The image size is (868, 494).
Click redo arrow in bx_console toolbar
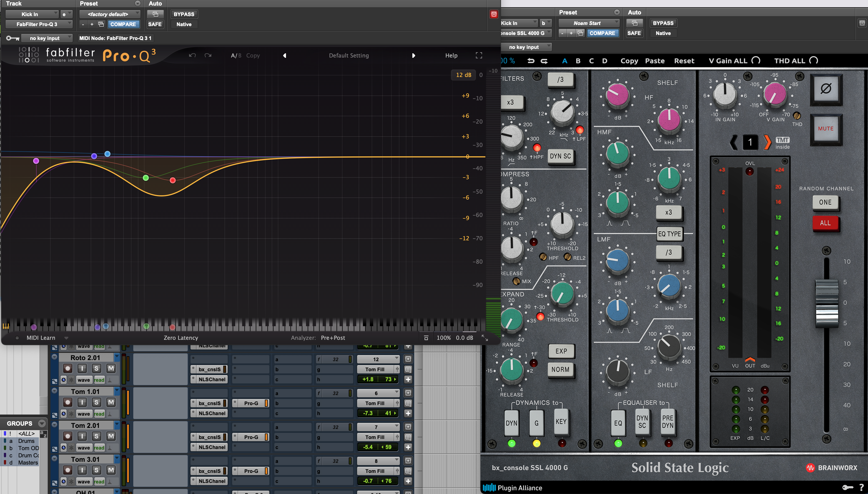pos(544,61)
